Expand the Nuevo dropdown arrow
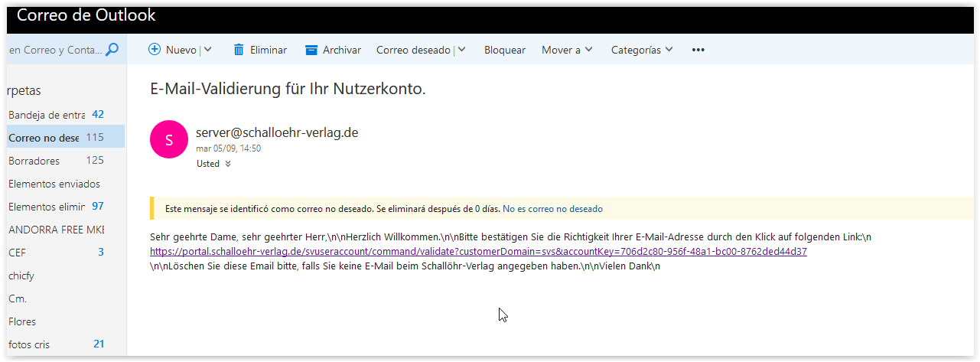Screen dimensions: 980x362 [208, 50]
